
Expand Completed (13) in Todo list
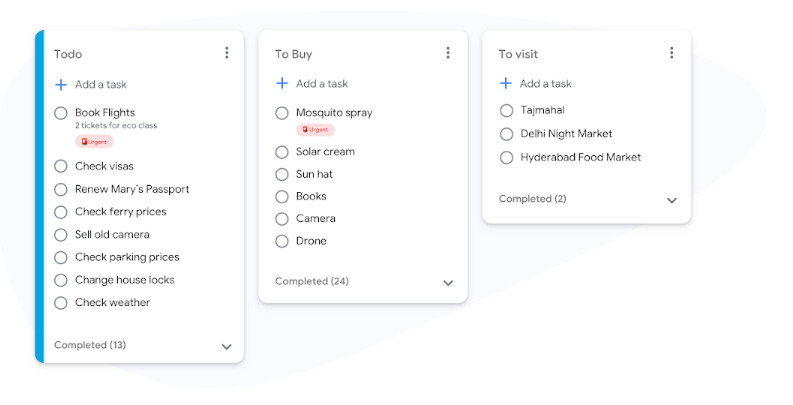click(x=227, y=346)
